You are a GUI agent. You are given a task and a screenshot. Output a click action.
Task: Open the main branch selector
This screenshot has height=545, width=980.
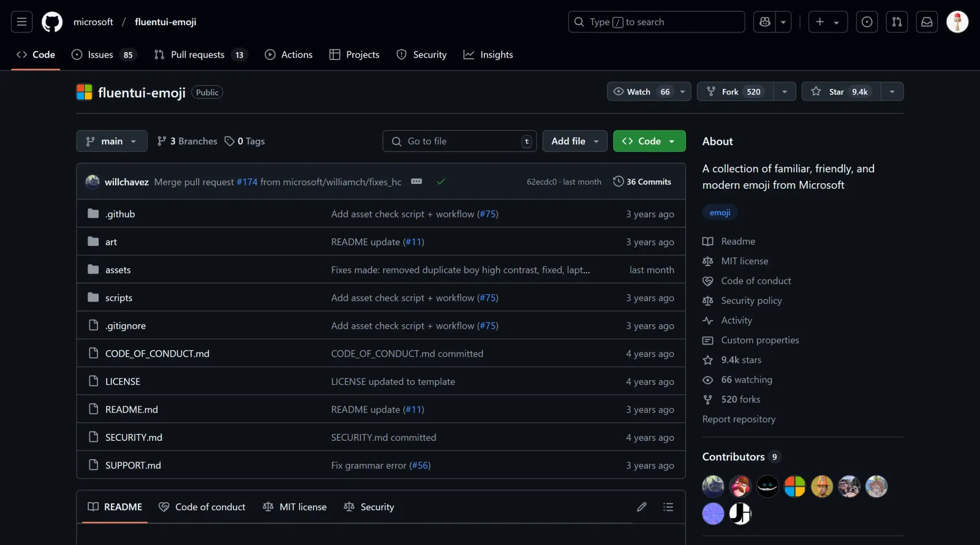click(111, 141)
